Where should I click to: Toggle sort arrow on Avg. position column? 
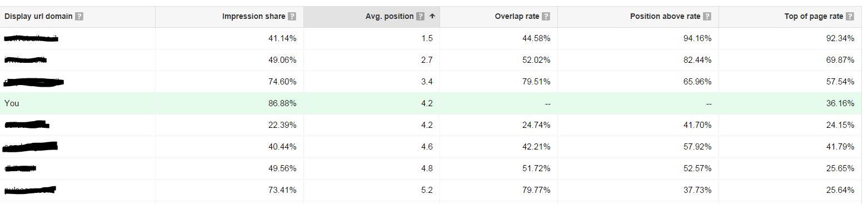(x=432, y=17)
